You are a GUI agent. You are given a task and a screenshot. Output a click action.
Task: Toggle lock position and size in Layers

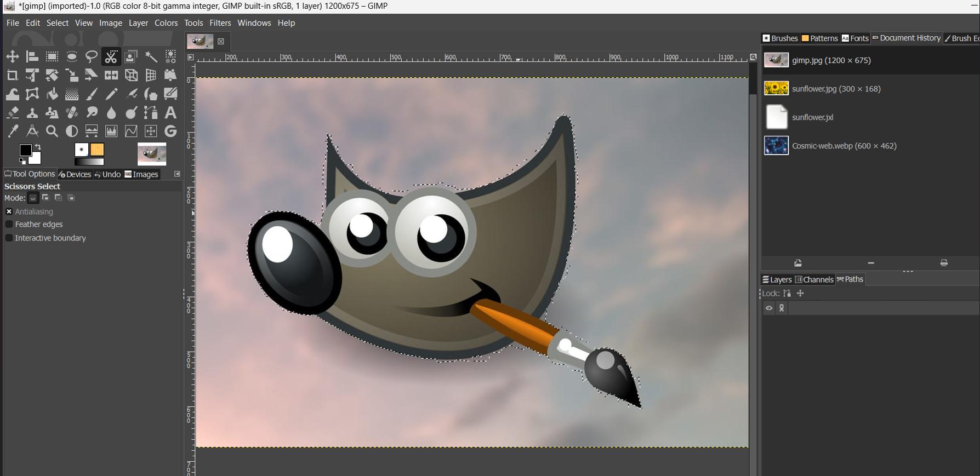(800, 294)
